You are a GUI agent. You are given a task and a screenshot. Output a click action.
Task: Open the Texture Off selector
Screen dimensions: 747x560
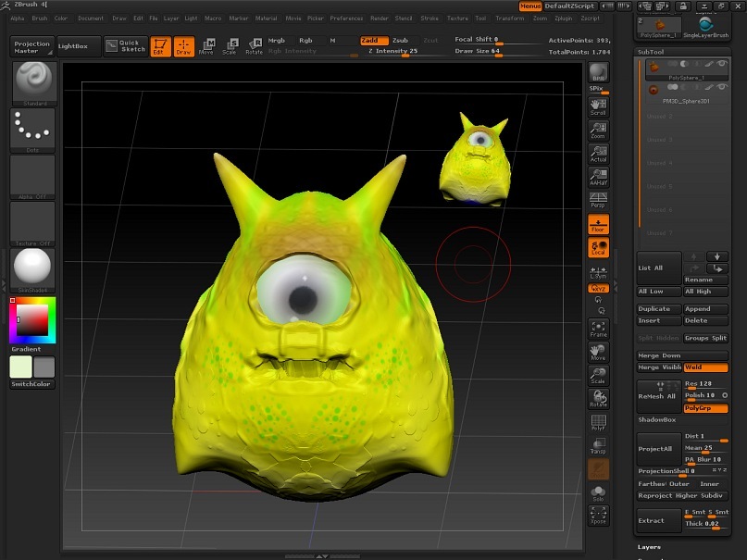tap(32, 223)
